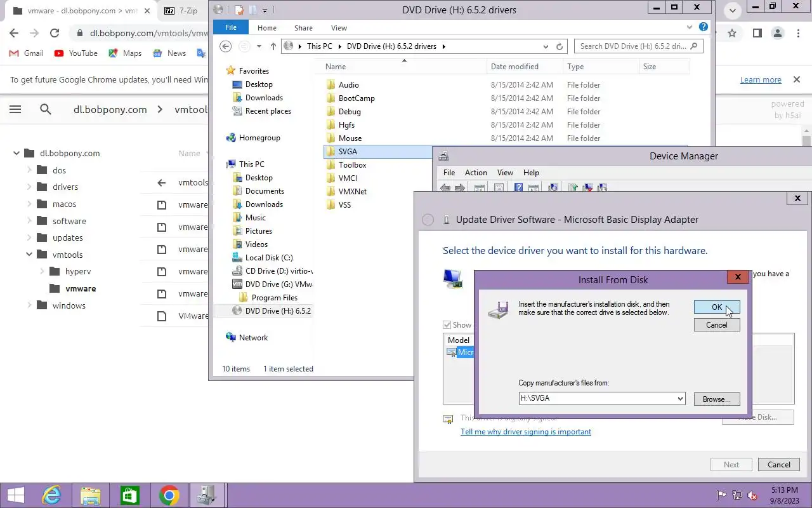Cancel the Update Driver Software wizard
This screenshot has height=508, width=812.
point(779,465)
